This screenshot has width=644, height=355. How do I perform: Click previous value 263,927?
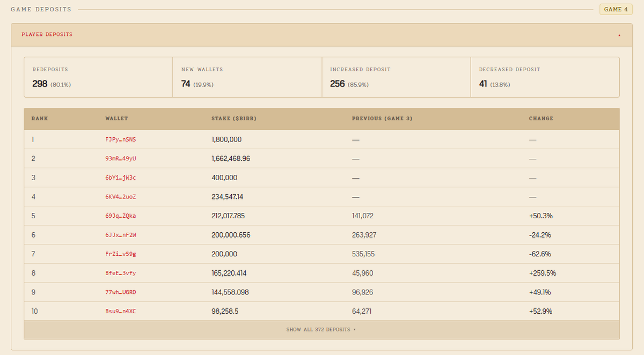(364, 235)
